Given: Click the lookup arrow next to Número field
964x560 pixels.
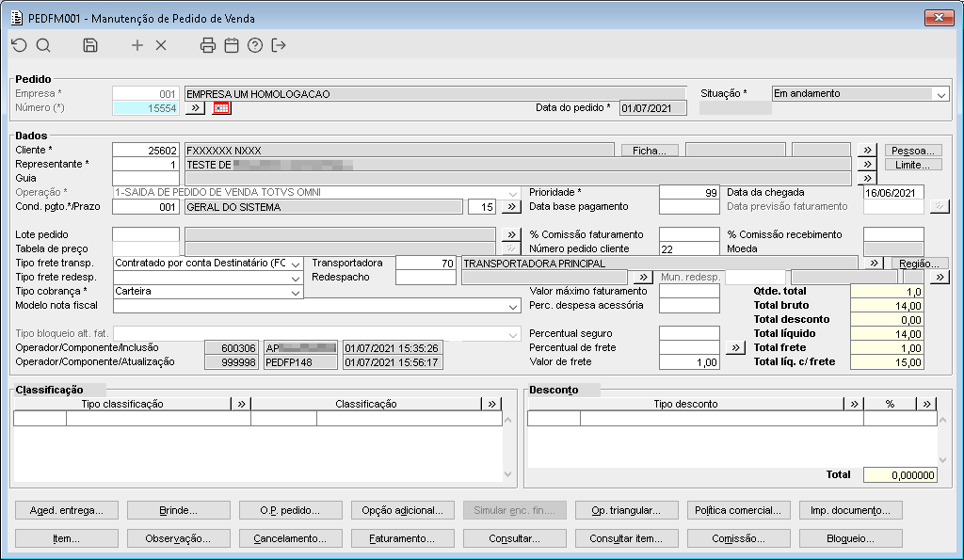Looking at the screenshot, I should point(195,107).
